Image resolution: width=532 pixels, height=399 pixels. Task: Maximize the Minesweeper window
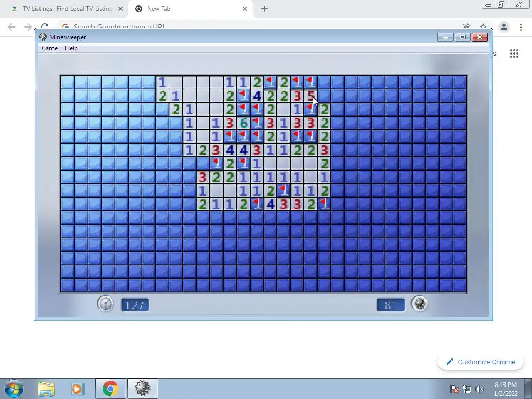462,37
